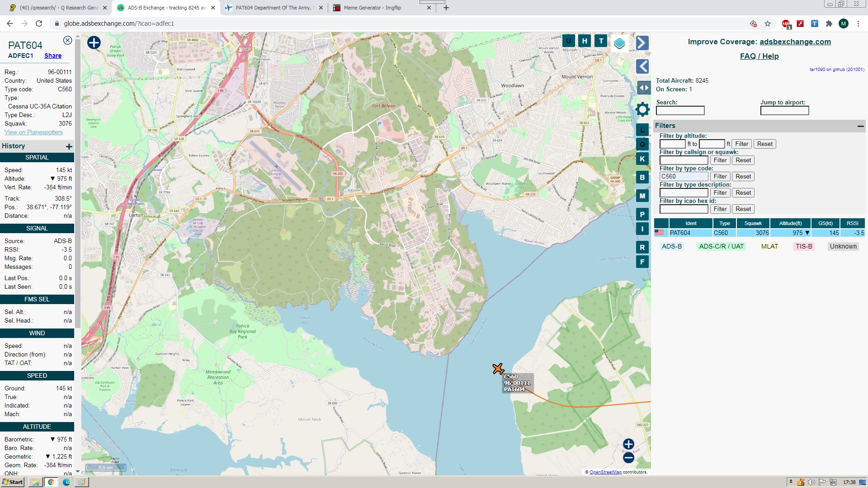
Task: Collapse the Filters section
Action: 860,126
